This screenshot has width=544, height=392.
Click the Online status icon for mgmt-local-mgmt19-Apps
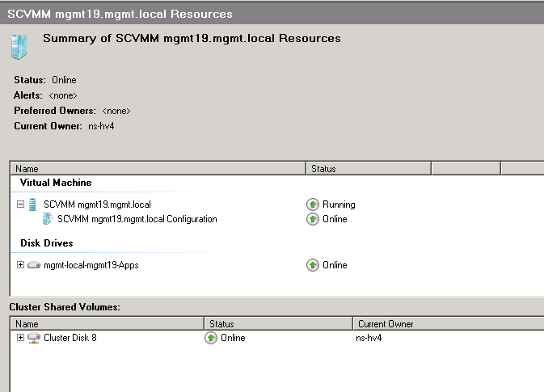(x=313, y=265)
